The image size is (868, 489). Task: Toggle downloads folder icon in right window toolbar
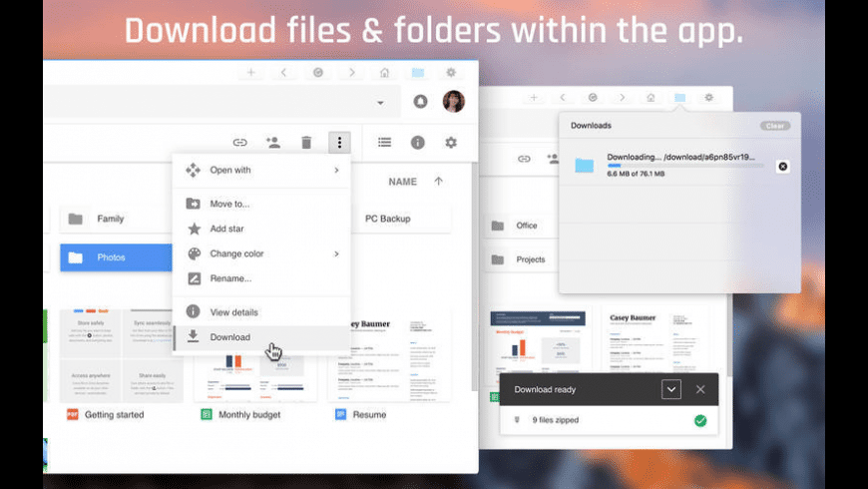(679, 98)
